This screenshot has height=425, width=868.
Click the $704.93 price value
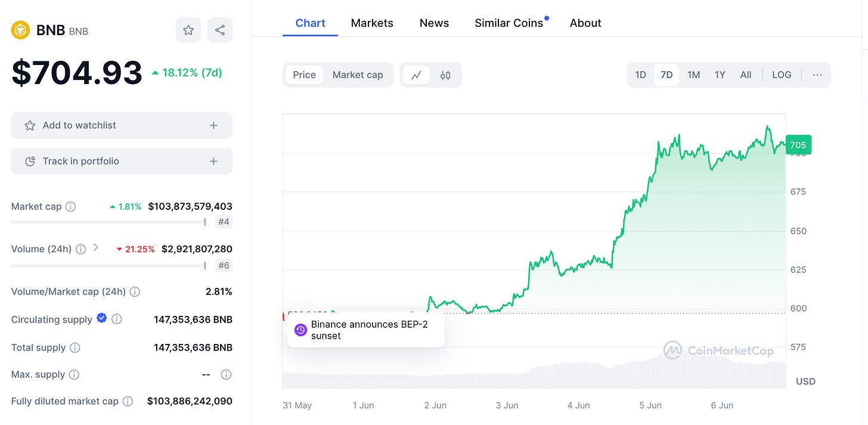tap(77, 73)
